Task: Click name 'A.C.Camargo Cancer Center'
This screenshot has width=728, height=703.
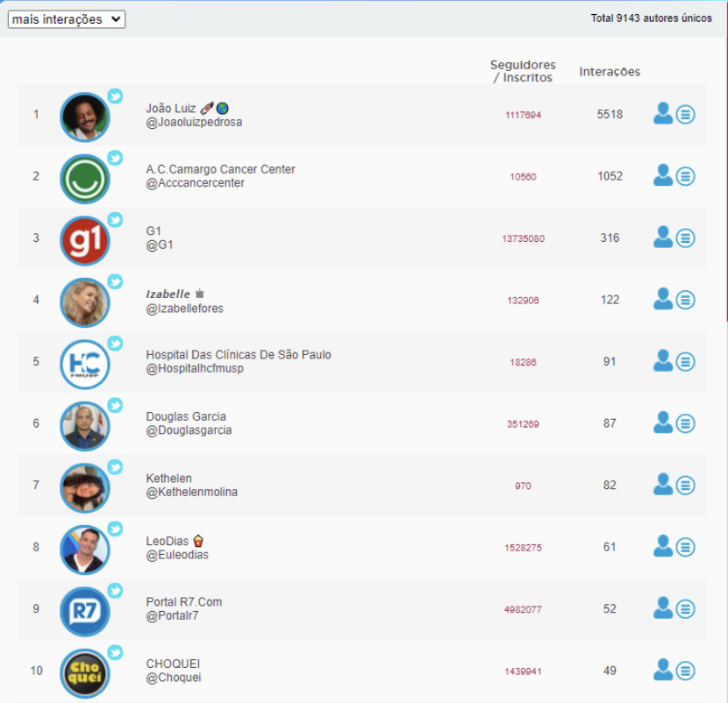Action: tap(220, 169)
